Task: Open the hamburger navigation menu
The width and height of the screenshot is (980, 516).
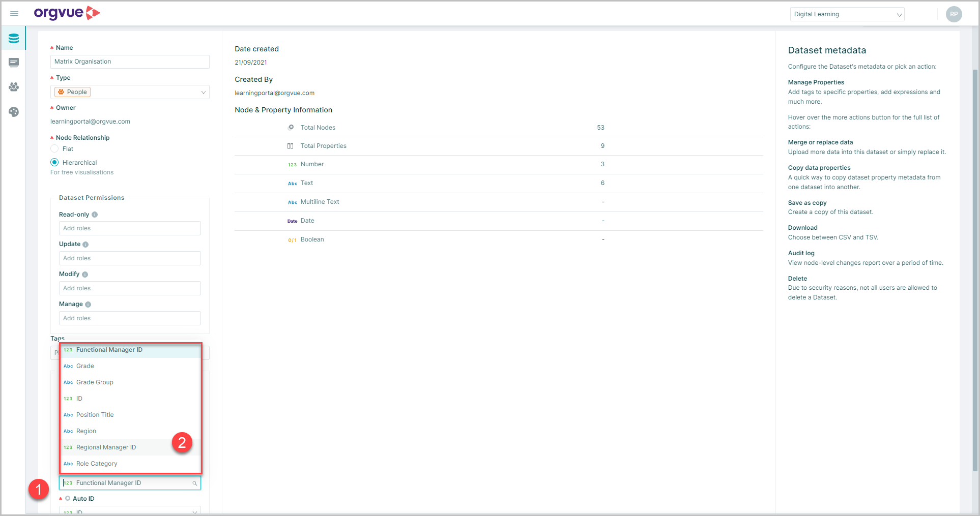Action: (x=14, y=14)
